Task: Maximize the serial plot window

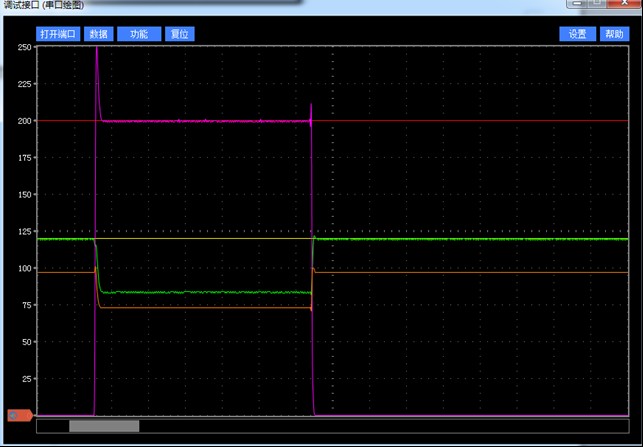Action: click(597, 3)
